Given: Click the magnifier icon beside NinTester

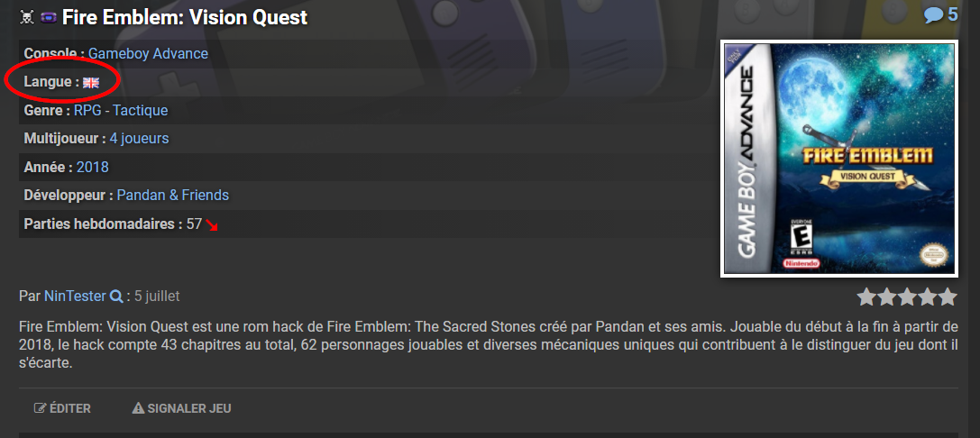Looking at the screenshot, I should (115, 296).
